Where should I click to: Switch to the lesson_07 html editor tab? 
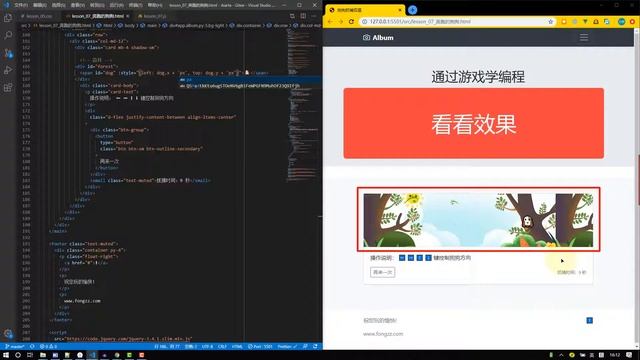pyautogui.click(x=98, y=16)
